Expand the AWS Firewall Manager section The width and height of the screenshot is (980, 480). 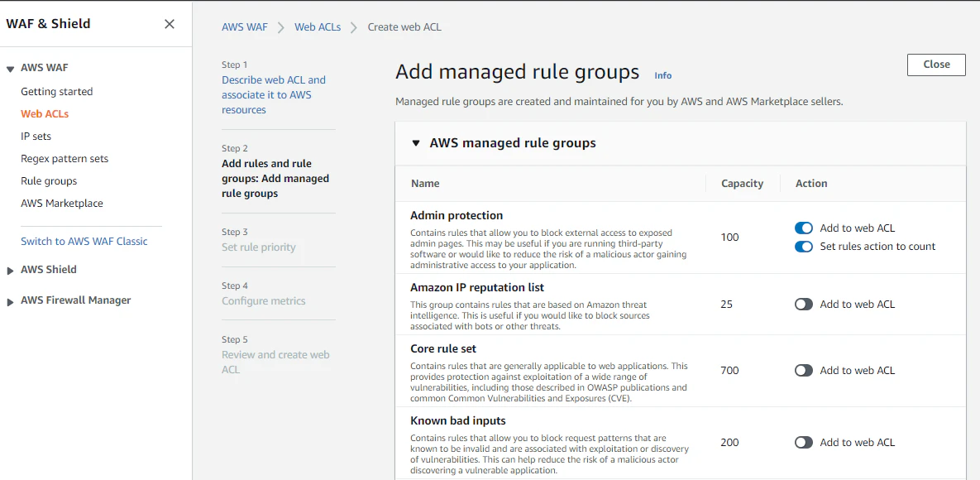point(10,301)
